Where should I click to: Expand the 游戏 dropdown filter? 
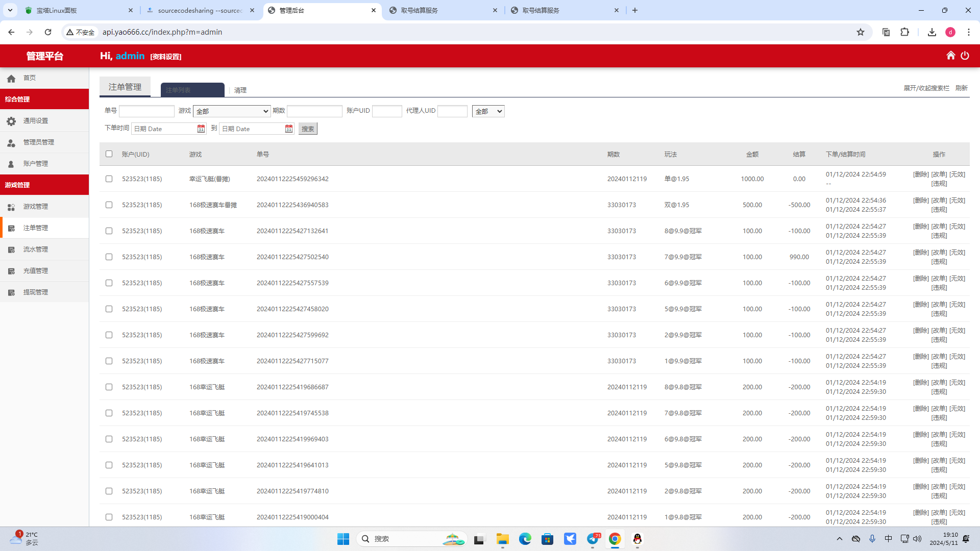click(232, 111)
